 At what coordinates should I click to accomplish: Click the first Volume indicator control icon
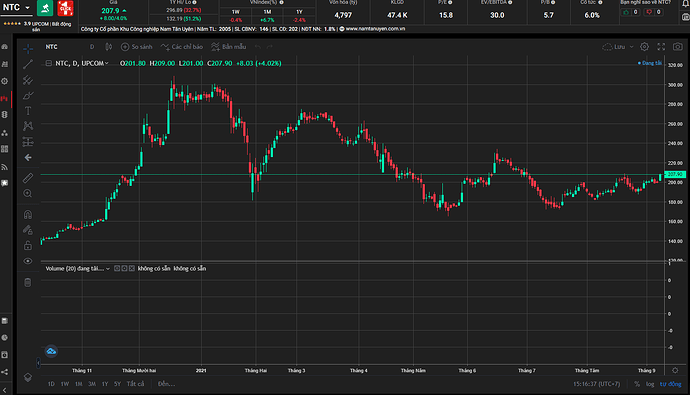(x=117, y=268)
